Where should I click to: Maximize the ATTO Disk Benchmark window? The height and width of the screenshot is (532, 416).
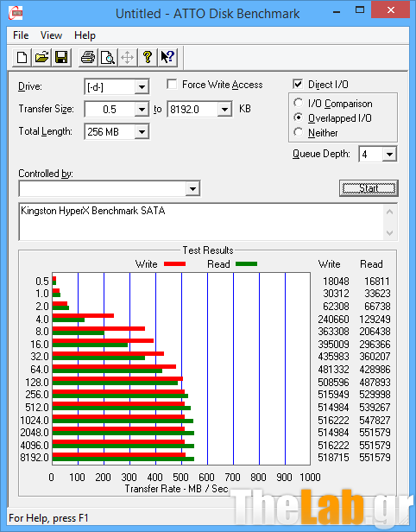(x=360, y=10)
